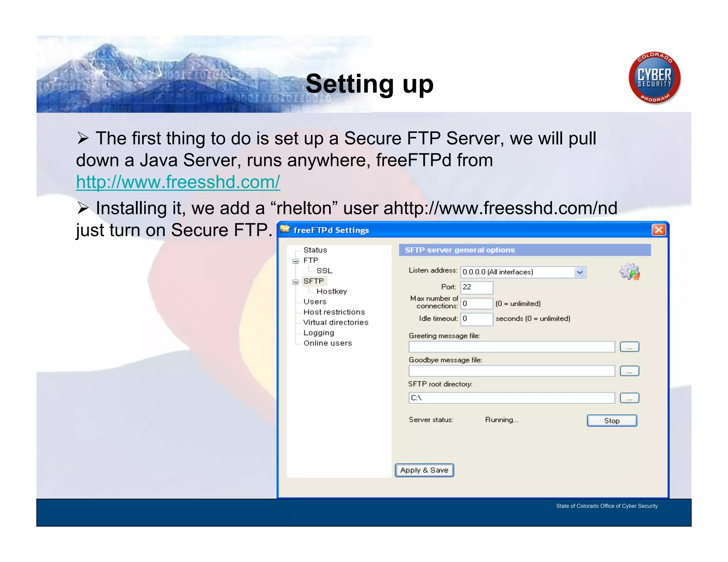The image size is (728, 562).
Task: Click the freeFTPd title bar icon
Action: coord(285,229)
